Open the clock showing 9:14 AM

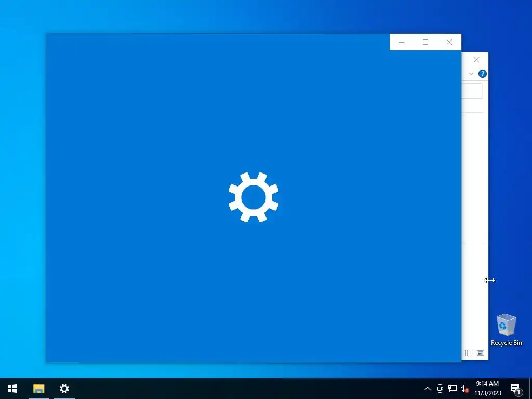click(x=487, y=389)
